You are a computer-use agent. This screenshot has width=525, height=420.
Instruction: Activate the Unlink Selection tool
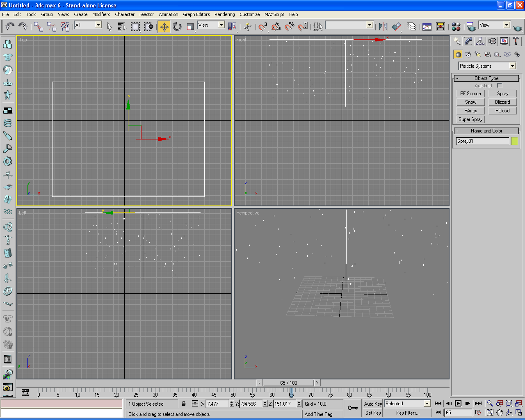pos(52,27)
